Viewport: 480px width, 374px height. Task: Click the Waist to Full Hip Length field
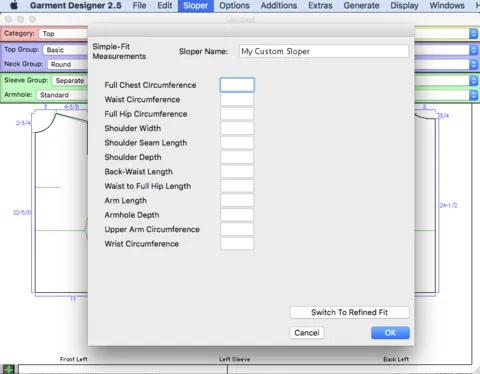click(x=237, y=186)
